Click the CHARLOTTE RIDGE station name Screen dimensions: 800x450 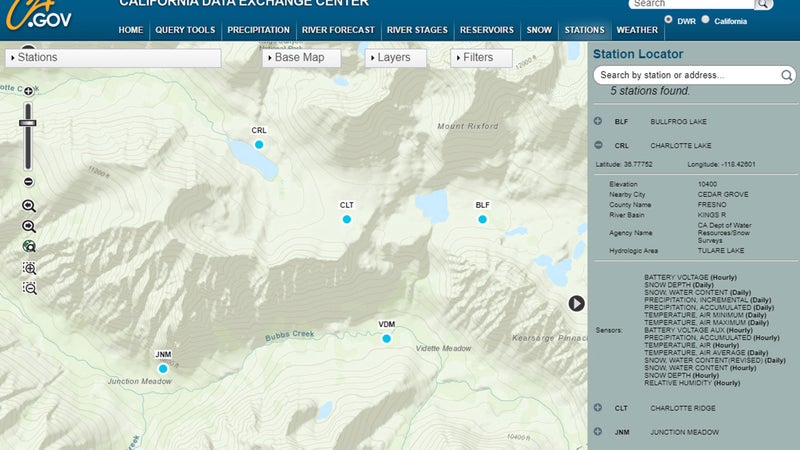pos(683,408)
